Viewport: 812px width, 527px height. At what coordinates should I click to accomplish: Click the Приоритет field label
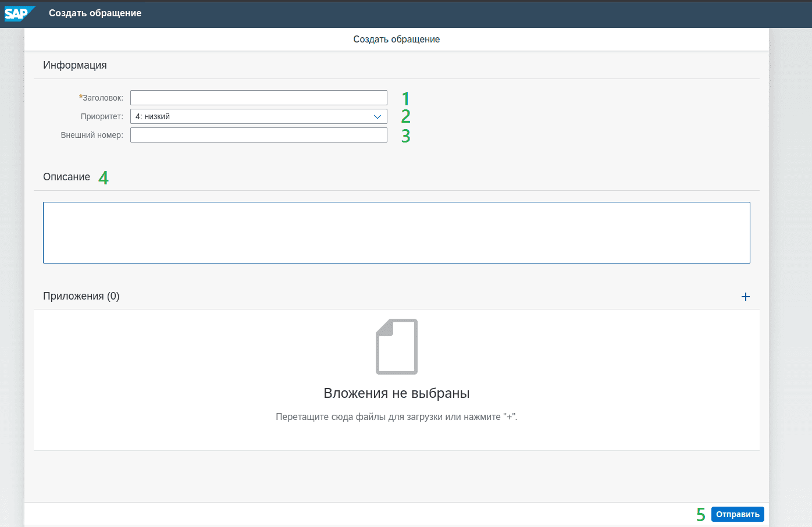pos(102,116)
